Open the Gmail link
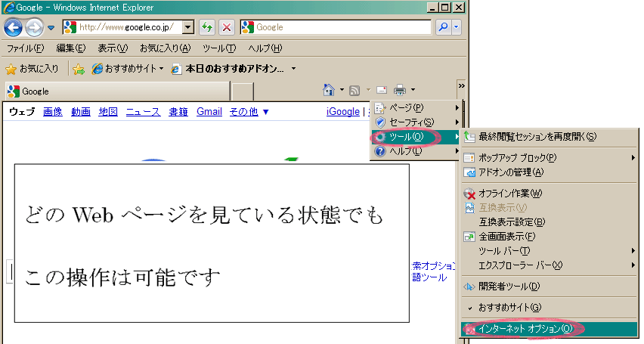This screenshot has height=344, width=644. 209,112
